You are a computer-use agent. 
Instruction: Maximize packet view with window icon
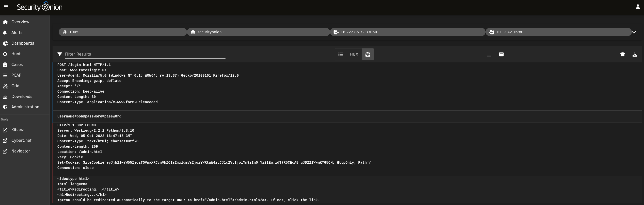(501, 54)
